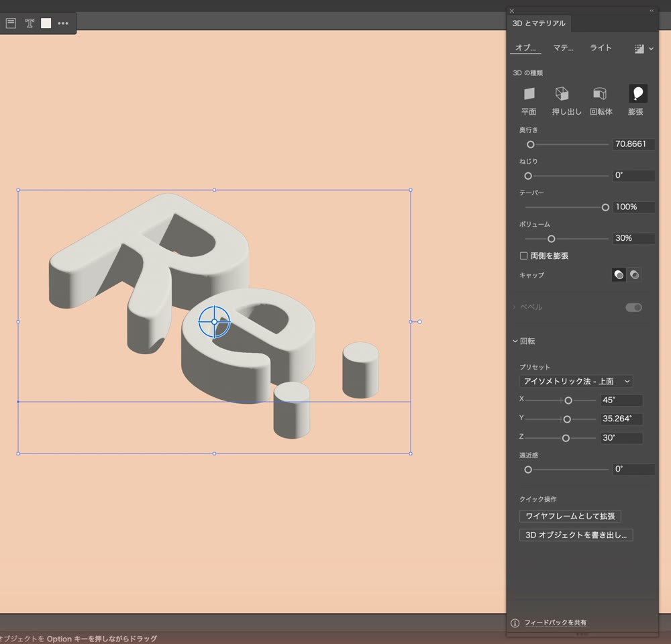This screenshot has width=671, height=644.
Task: Collapse the 回転 section
Action: (x=515, y=341)
